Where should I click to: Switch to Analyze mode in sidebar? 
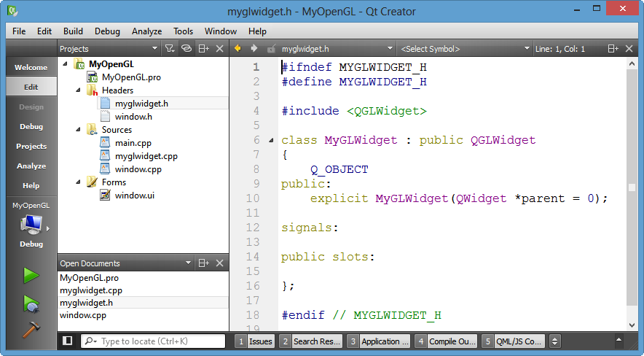(31, 166)
